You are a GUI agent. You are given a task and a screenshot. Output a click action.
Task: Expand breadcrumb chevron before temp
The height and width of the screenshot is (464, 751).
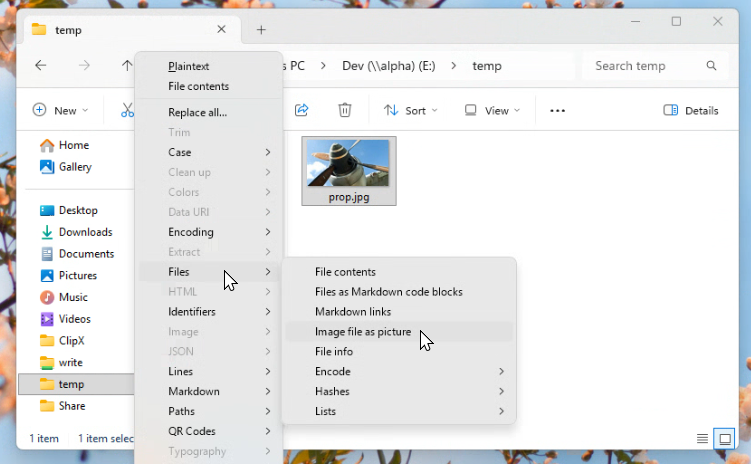coord(454,66)
